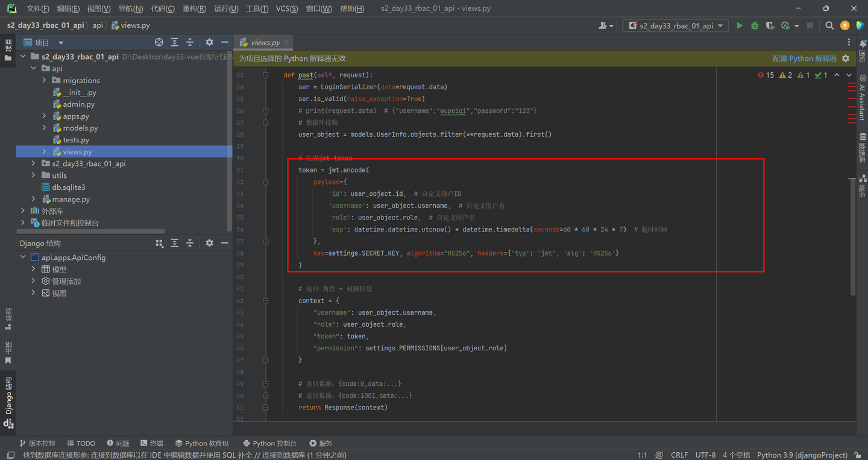
Task: Locate opened file in Project panel
Action: click(159, 42)
